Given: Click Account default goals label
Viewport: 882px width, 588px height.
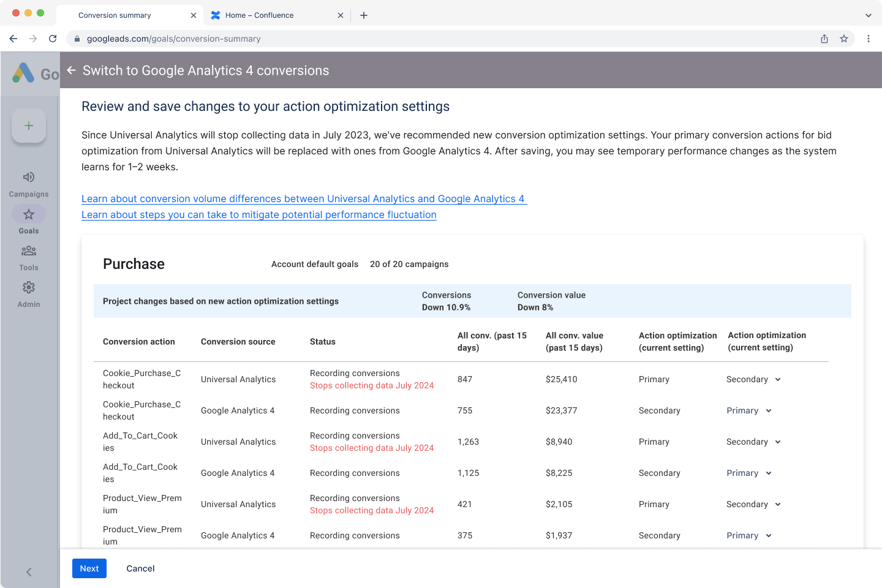Looking at the screenshot, I should pyautogui.click(x=315, y=264).
